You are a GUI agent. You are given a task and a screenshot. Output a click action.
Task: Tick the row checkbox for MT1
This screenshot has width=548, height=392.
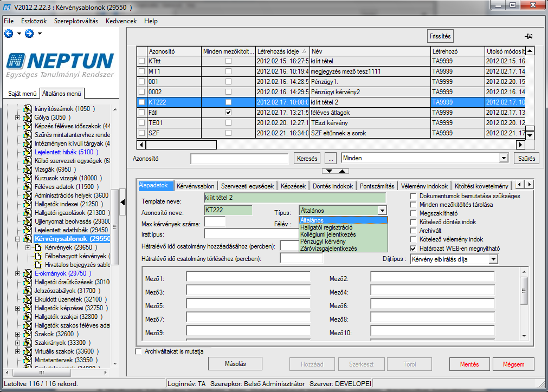pos(141,71)
